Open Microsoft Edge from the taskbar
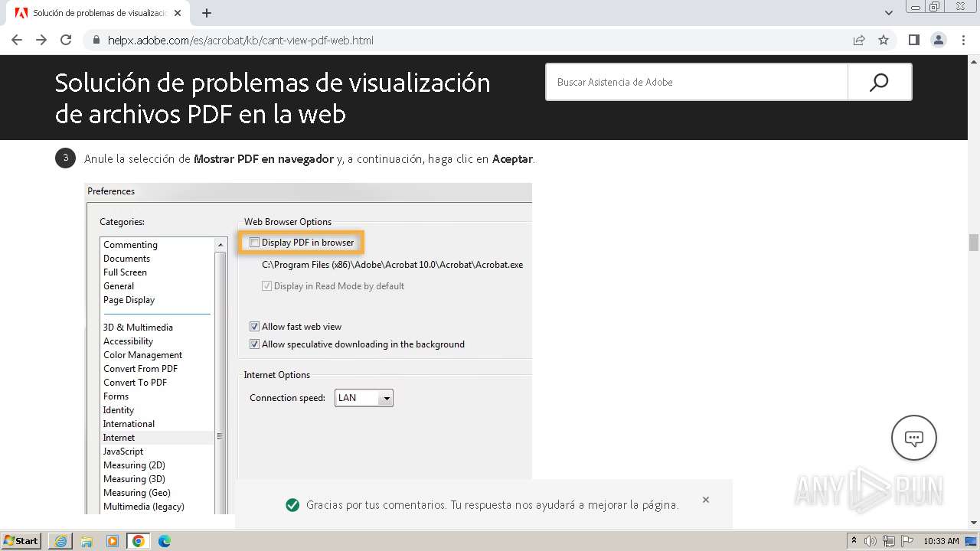Screen dimensions: 980x551 [x=165, y=541]
